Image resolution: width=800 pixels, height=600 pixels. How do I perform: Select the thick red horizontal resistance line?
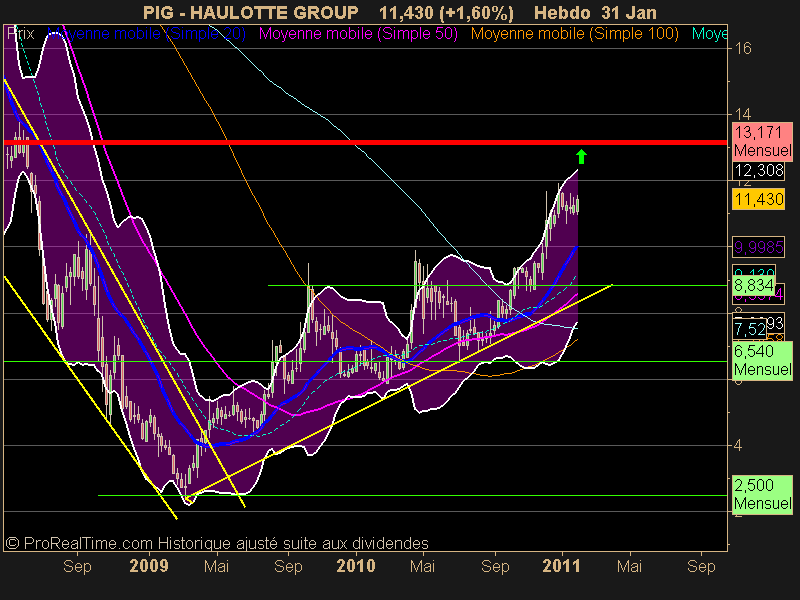point(365,142)
